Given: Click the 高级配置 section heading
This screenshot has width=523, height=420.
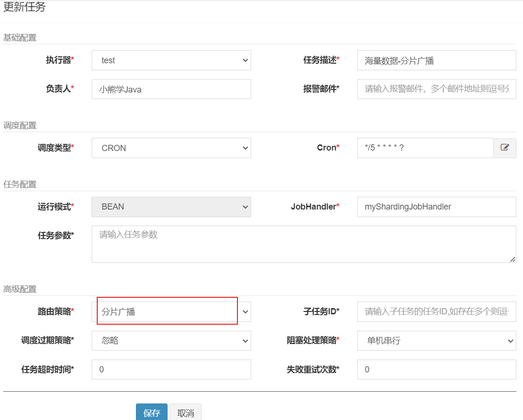Looking at the screenshot, I should point(20,289).
